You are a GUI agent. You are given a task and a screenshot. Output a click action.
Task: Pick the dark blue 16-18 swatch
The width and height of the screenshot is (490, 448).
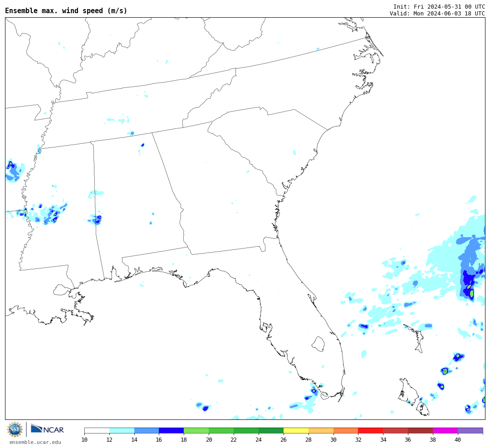point(171,430)
